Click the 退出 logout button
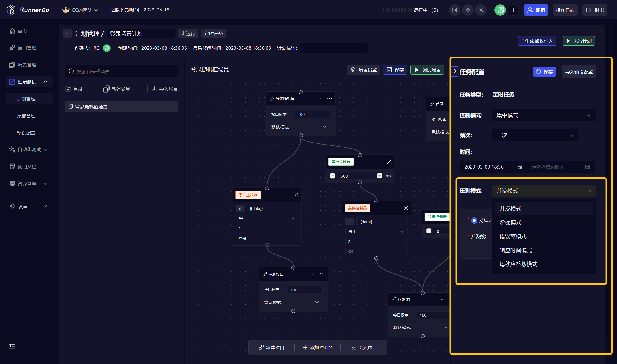The height and width of the screenshot is (364, 617). pos(595,10)
